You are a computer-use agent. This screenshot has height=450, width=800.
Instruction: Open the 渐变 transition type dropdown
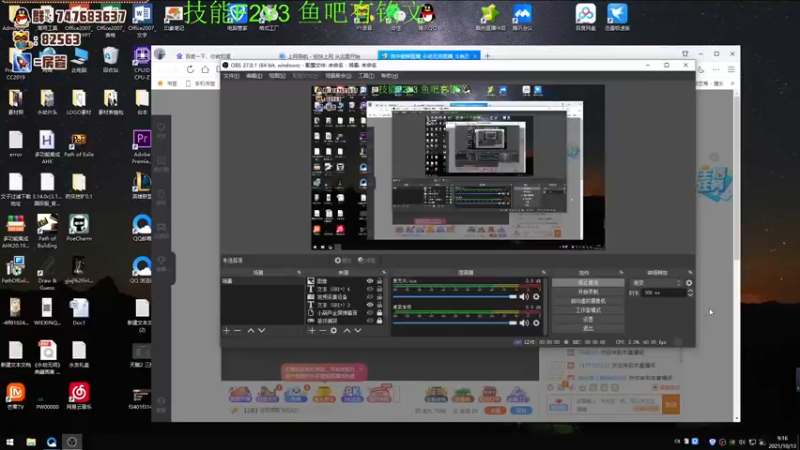(x=656, y=283)
